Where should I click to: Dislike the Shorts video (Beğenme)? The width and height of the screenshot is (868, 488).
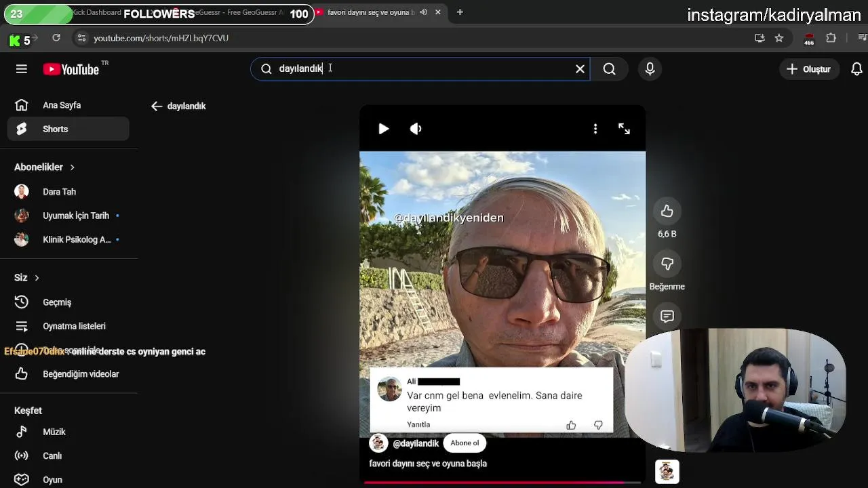(667, 264)
